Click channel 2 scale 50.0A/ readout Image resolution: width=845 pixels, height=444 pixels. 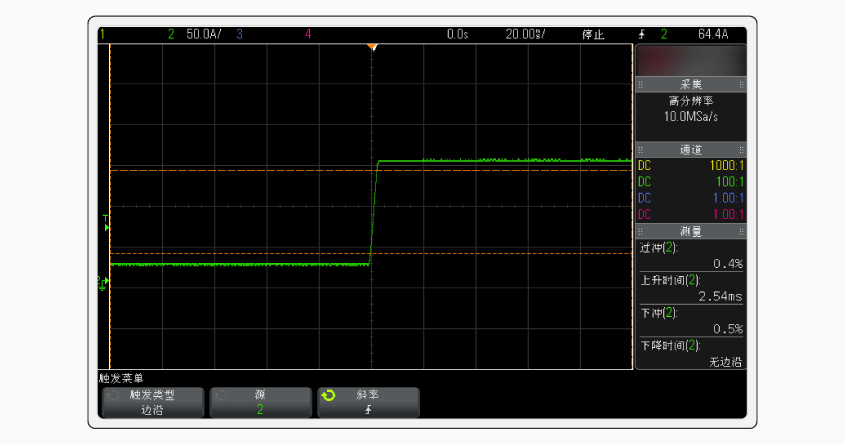tap(203, 34)
